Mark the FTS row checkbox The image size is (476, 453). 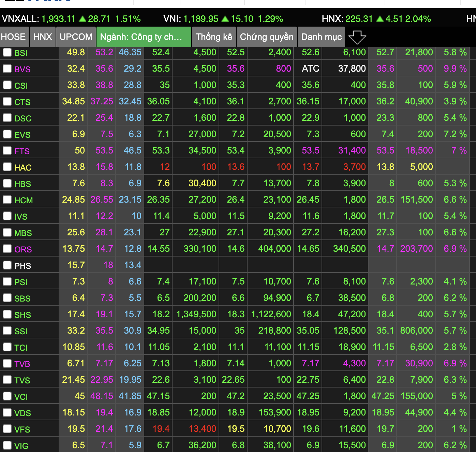pos(7,150)
